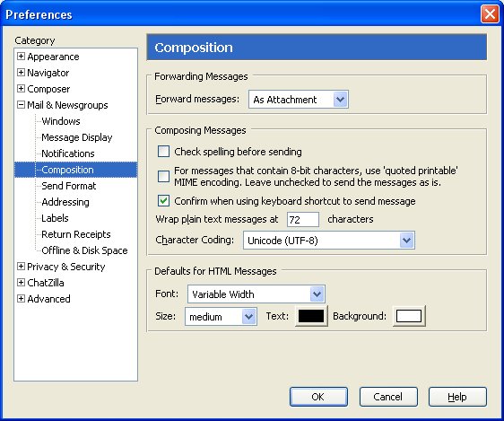
Task: Select Send Format in category tree
Action: [x=69, y=186]
